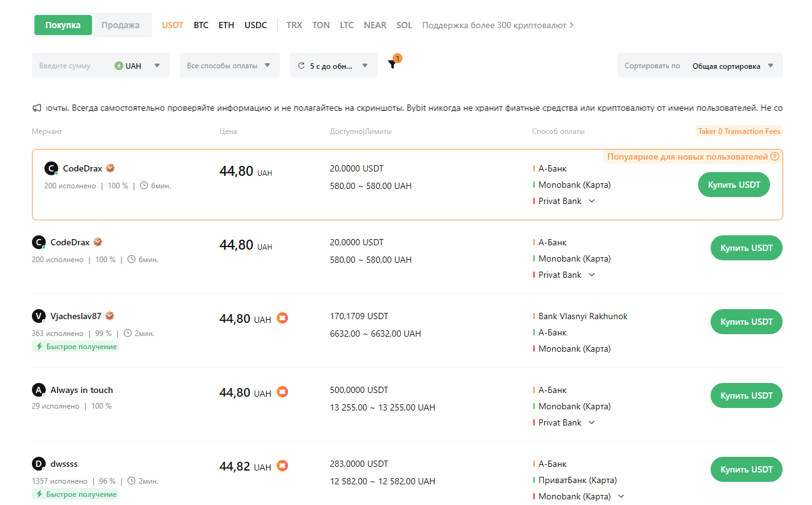Click verification badge next to Vjacheslav87
This screenshot has height=505, width=812.
tap(110, 316)
